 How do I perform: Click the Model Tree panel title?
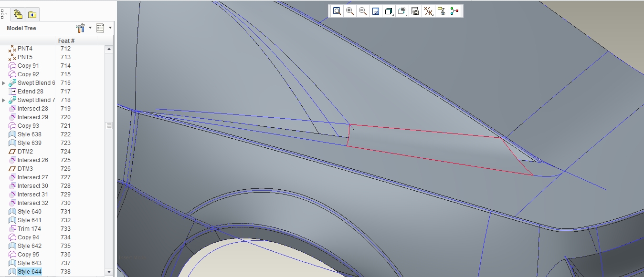(21, 28)
